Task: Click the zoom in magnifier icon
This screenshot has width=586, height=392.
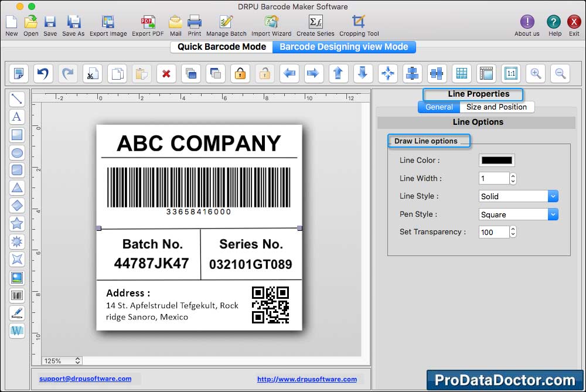Action: 536,73
